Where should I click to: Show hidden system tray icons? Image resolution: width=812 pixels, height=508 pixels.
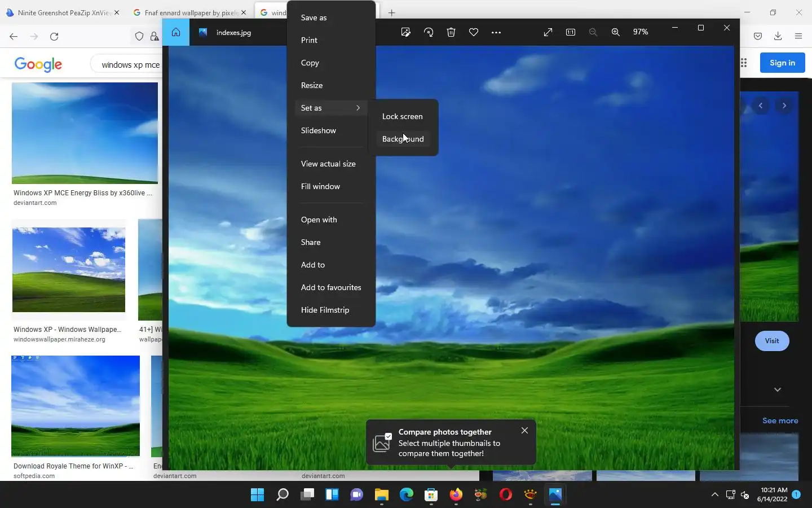tap(715, 495)
